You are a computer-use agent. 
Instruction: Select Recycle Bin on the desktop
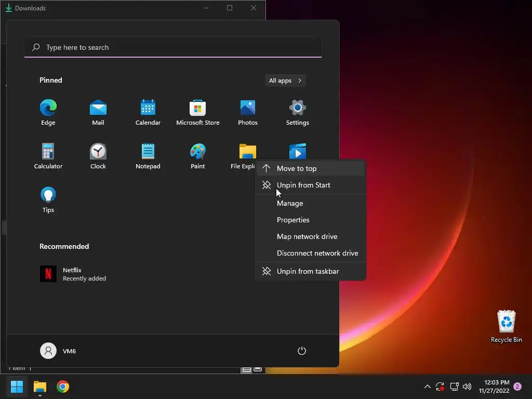pyautogui.click(x=506, y=326)
